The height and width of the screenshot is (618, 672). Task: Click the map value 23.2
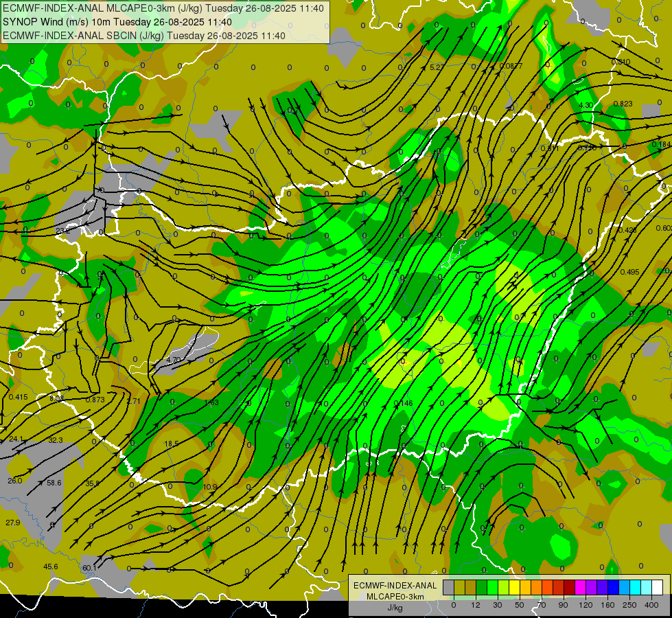[x=63, y=231]
